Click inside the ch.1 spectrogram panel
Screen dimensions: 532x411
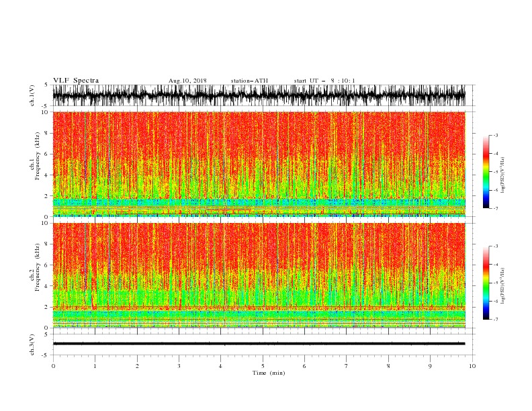point(259,164)
